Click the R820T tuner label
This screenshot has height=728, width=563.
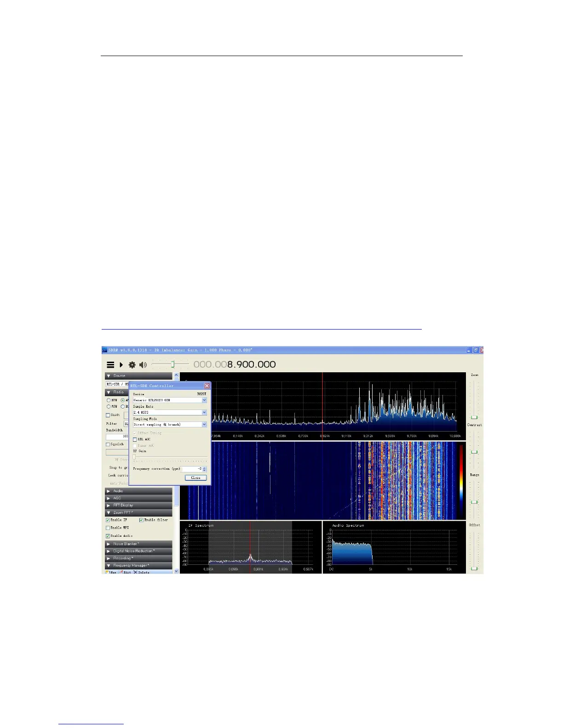201,394
